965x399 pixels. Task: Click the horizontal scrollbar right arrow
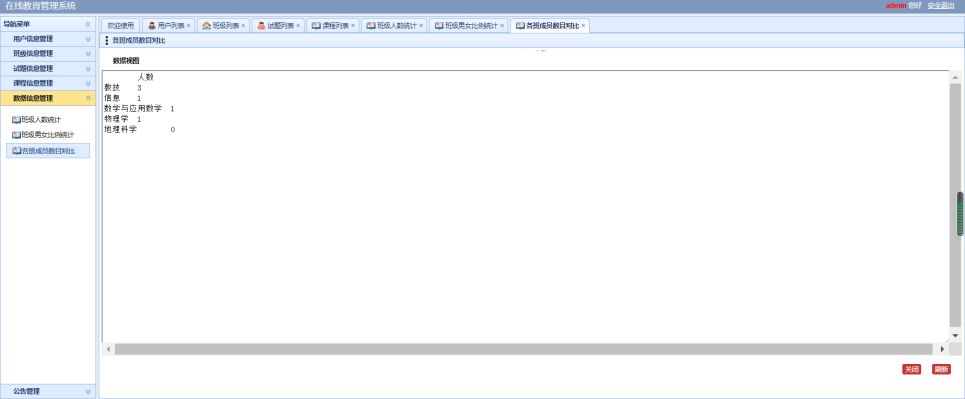(x=942, y=349)
